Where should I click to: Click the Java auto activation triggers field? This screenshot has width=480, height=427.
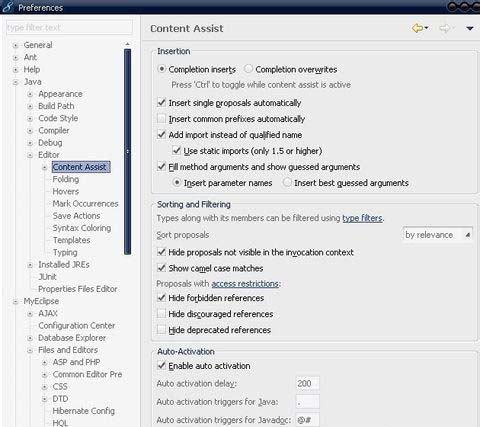(x=307, y=402)
